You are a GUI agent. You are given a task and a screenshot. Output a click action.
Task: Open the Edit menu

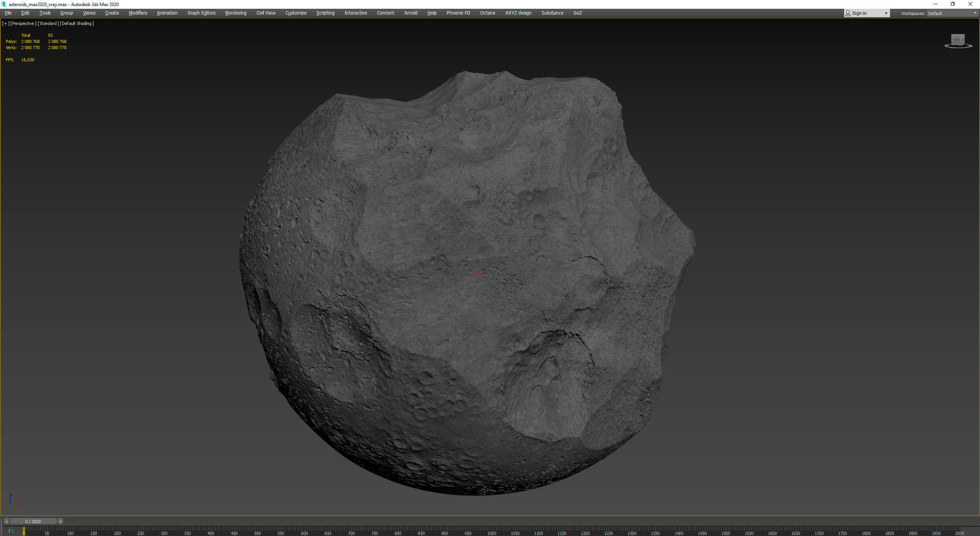25,13
